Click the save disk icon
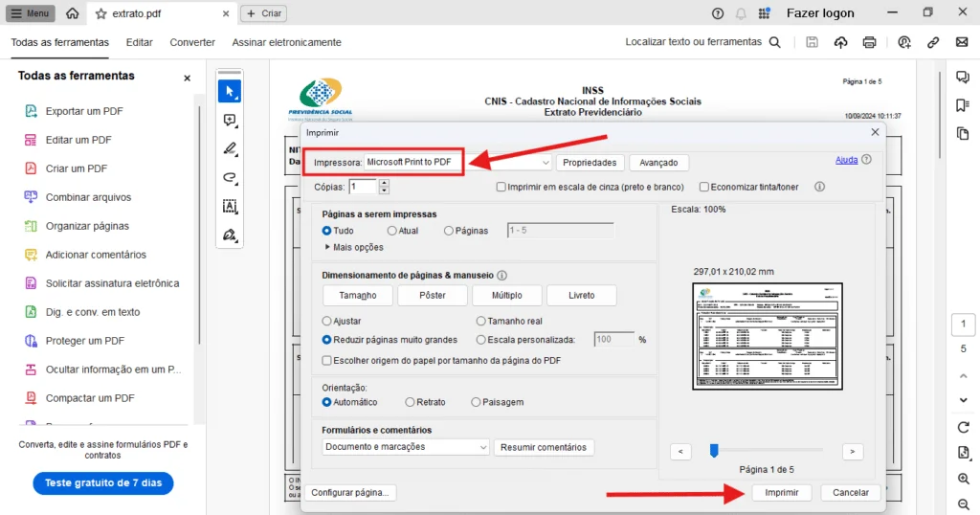Image resolution: width=980 pixels, height=515 pixels. click(x=812, y=42)
